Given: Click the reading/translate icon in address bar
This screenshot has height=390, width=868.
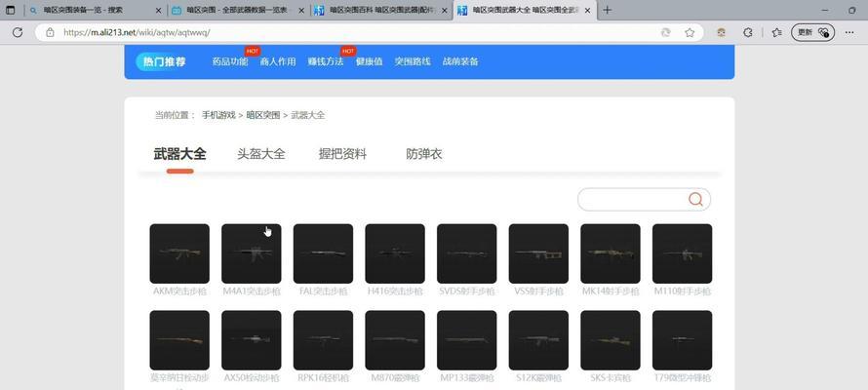Looking at the screenshot, I should [666, 32].
